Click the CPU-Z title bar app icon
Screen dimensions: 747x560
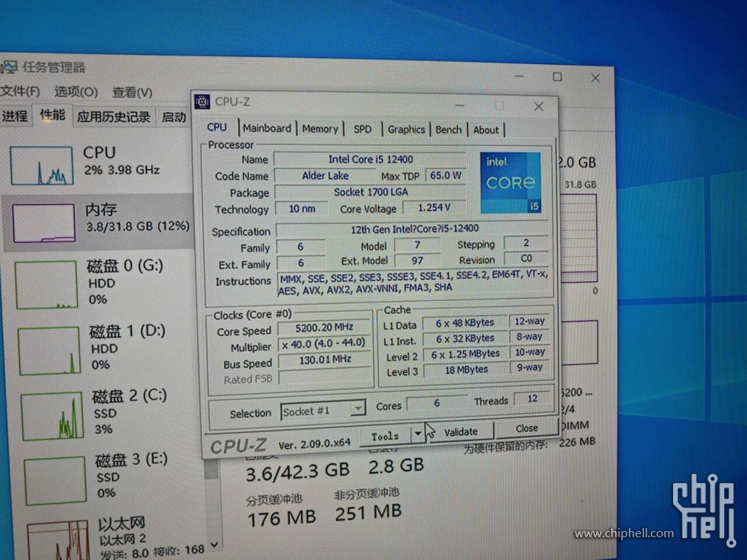point(202,101)
